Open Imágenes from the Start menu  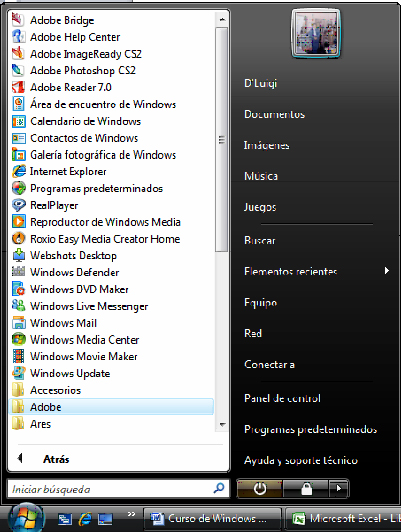coord(267,145)
